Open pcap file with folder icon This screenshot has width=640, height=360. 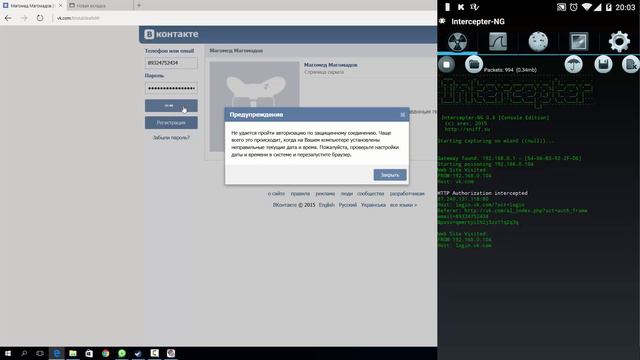click(473, 64)
